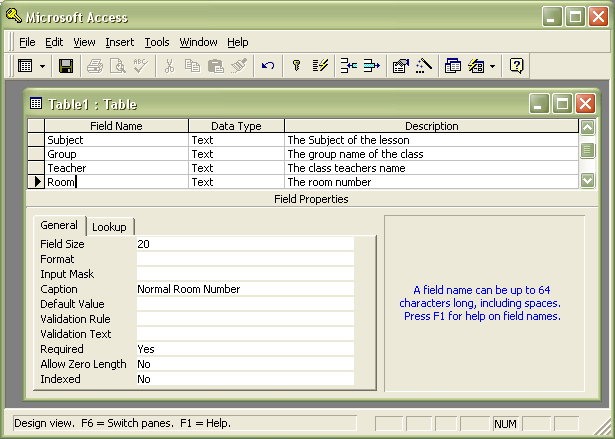Switch to the General tab
Screen dimensions: 615x439
pos(59,225)
